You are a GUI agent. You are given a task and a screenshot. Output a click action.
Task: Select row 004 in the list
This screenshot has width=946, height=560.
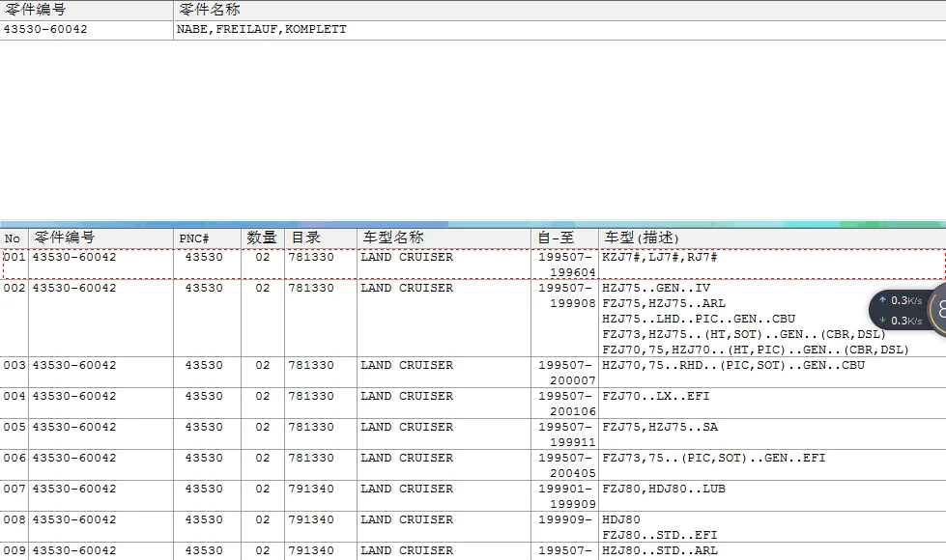(473, 404)
